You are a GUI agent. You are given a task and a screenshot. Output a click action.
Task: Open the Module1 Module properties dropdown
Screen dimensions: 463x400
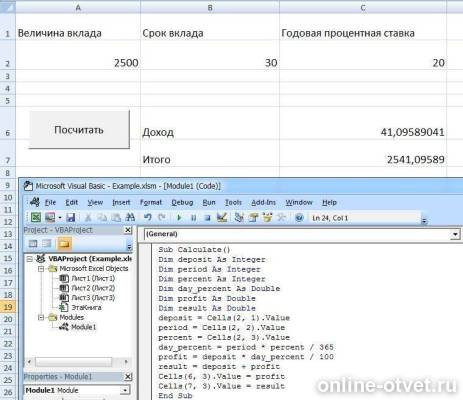[x=125, y=390]
